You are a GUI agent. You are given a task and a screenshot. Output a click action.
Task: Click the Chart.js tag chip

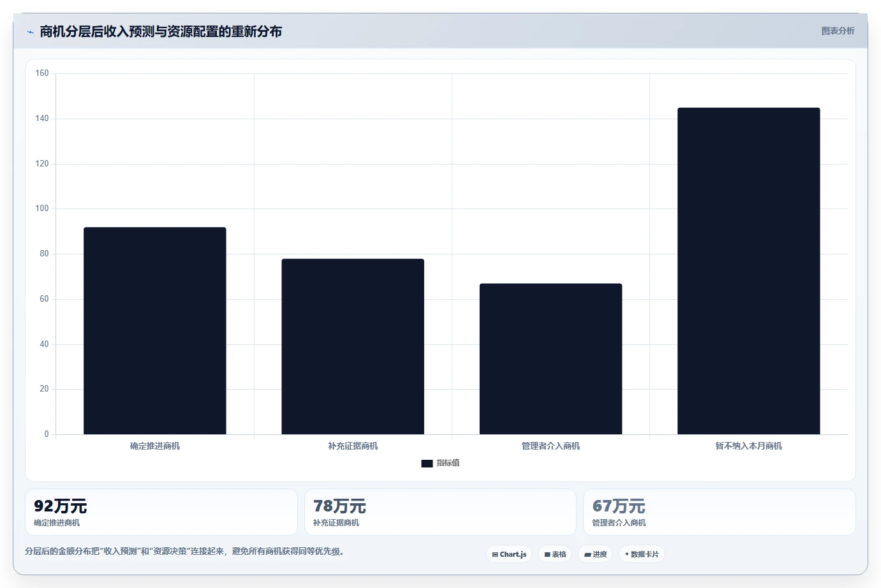509,554
